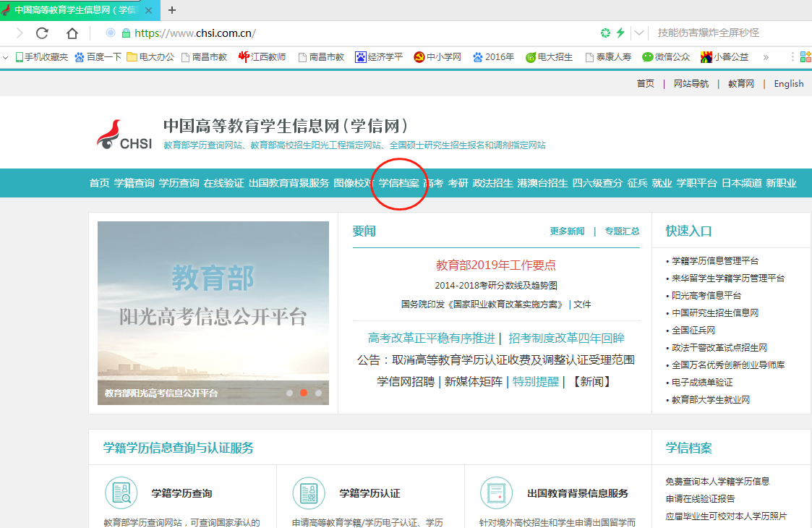The width and height of the screenshot is (812, 528).
Task: Expand more bookmarks with the » chevron
Action: tap(766, 57)
